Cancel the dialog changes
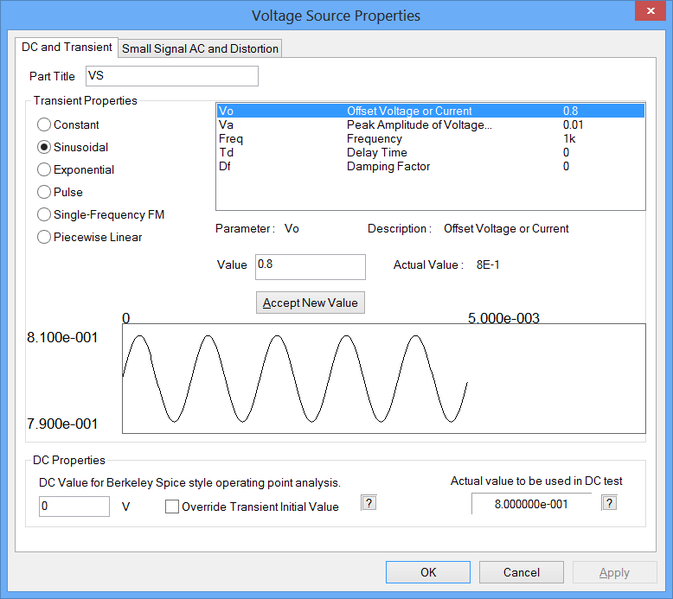Viewport: 673px width, 599px height. 521,572
